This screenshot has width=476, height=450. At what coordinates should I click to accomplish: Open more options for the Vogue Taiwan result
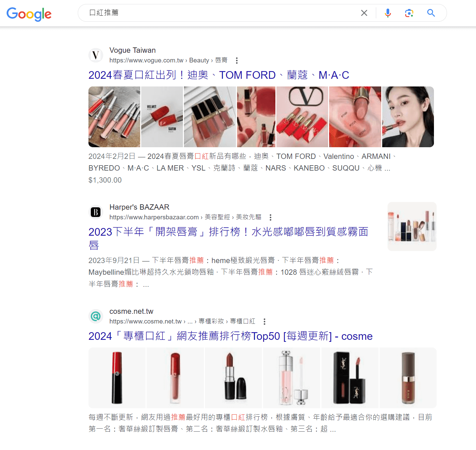237,60
